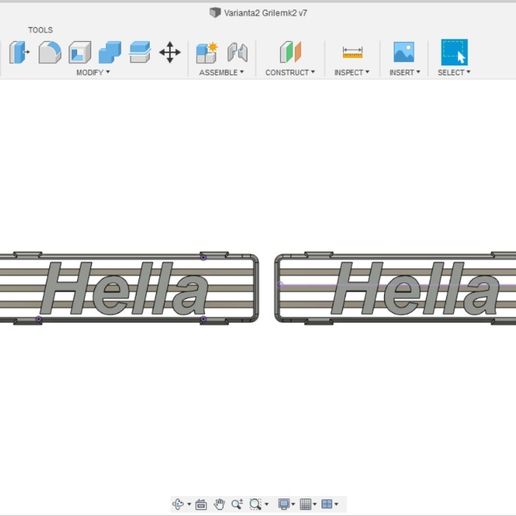This screenshot has height=516, width=516.
Task: Open the Orbit type dropdown arrow
Action: click(189, 504)
